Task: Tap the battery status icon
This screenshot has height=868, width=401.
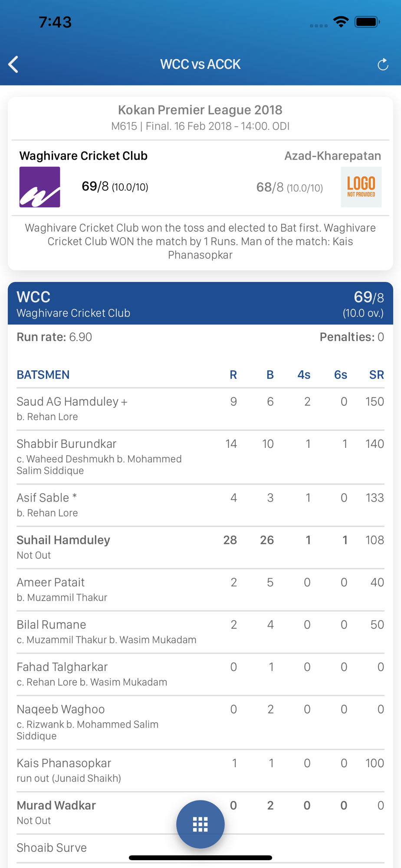Action: click(367, 22)
